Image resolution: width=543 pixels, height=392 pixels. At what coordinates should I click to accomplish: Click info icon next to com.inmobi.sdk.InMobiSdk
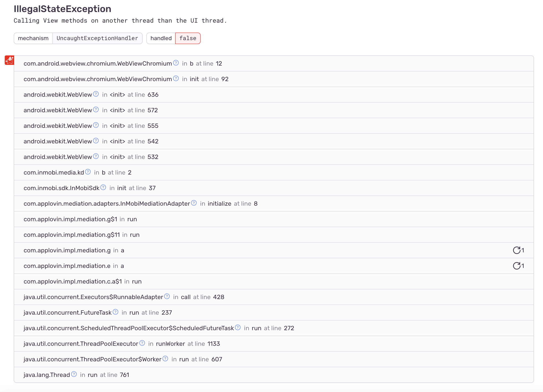click(x=103, y=187)
